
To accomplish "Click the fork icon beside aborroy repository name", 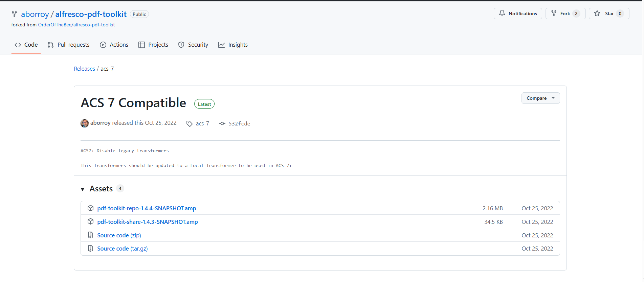I will click(14, 14).
